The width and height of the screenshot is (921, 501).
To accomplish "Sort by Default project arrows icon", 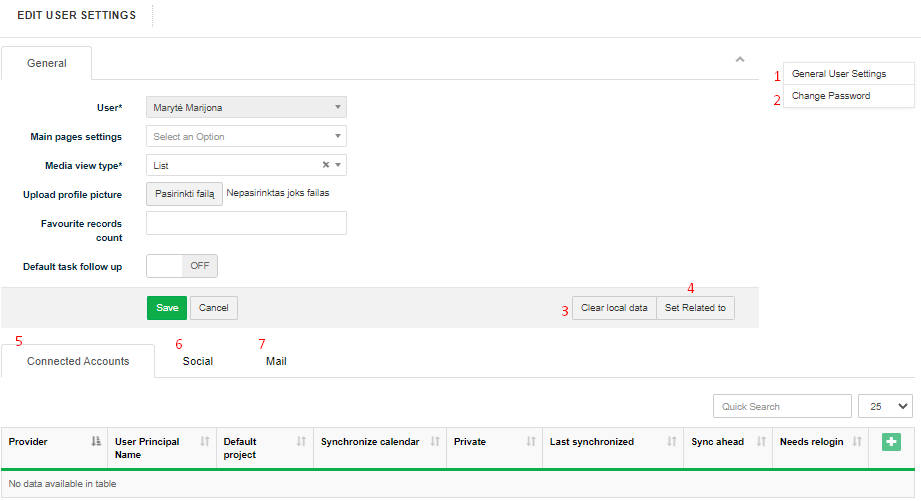I will [301, 442].
